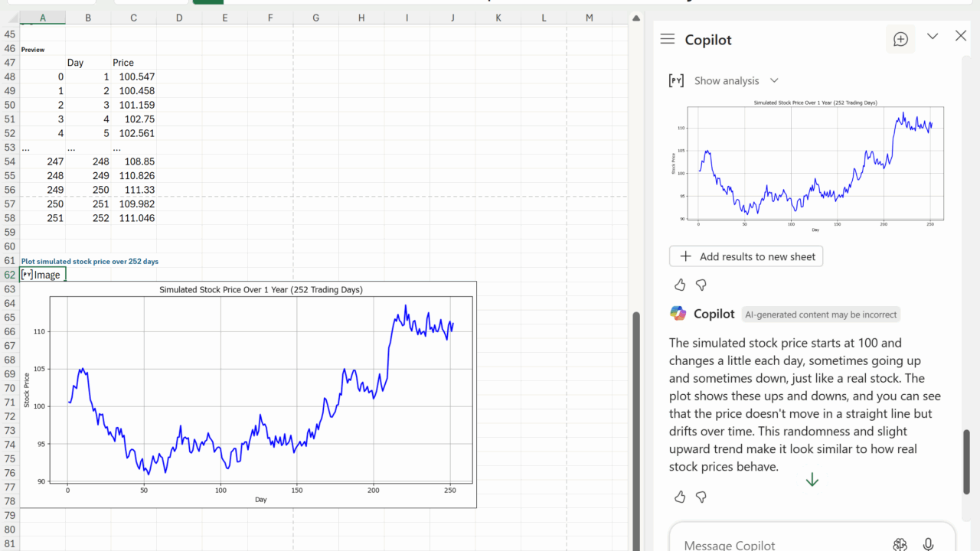Viewport: 980px width, 551px height.
Task: Dislike the chart result with thumbs down
Action: 701,285
